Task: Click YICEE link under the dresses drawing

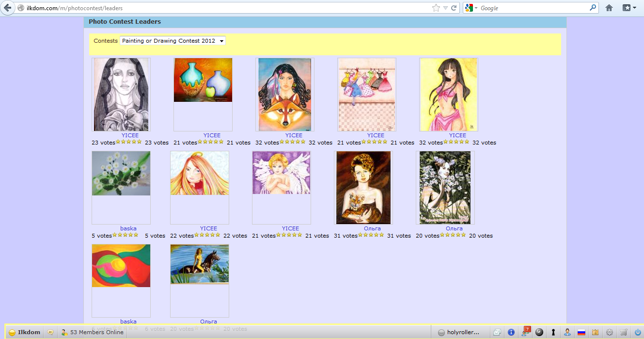Action: tap(376, 135)
